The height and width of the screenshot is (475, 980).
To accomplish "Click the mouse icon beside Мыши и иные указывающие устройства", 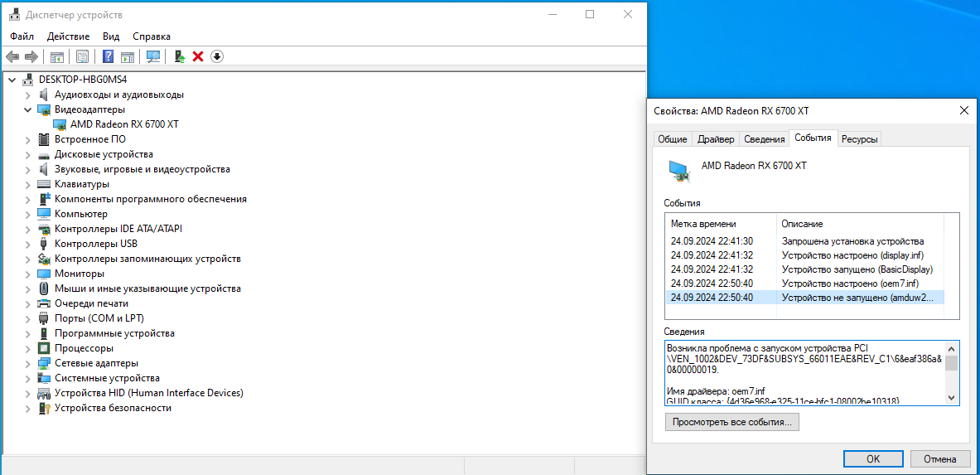I will pos(44,288).
